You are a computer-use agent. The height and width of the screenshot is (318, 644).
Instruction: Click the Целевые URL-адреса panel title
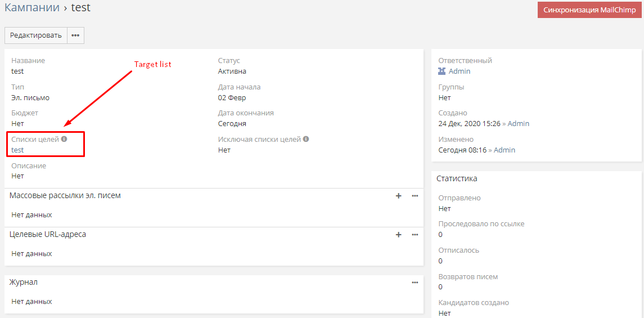coord(48,234)
